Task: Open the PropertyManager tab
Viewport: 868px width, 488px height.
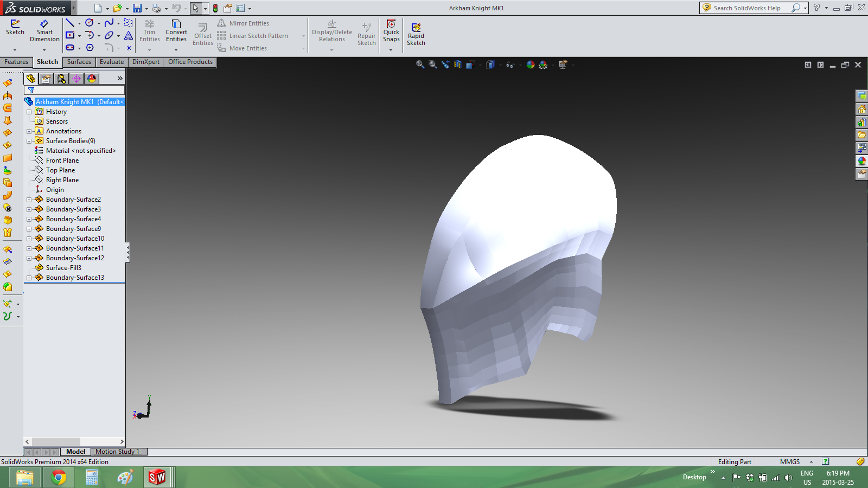Action: [46, 79]
